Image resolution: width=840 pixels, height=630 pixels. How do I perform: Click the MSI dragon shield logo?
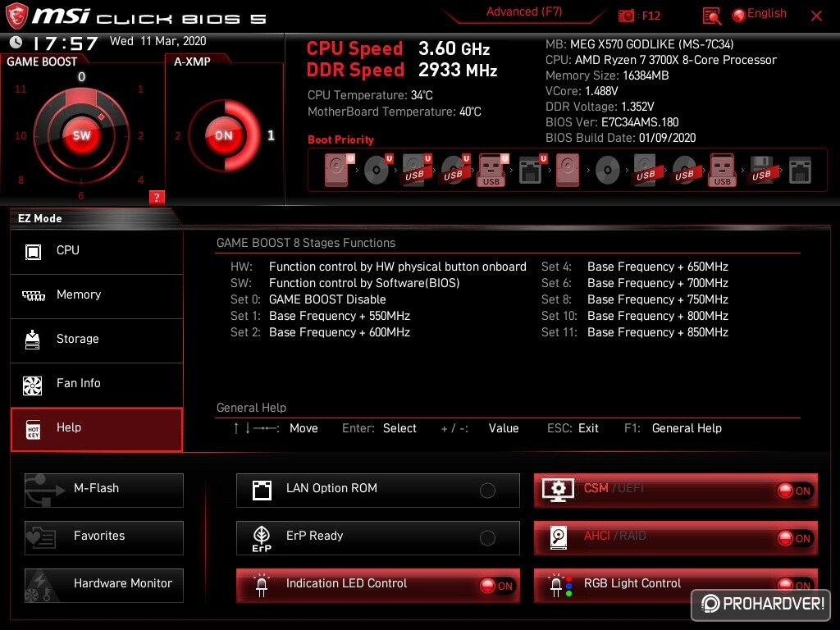point(16,16)
